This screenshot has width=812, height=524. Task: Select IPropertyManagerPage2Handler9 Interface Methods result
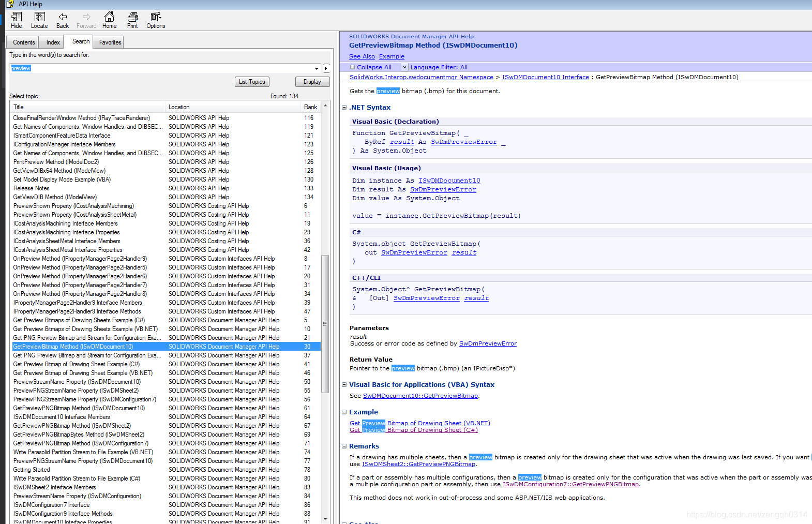[166, 311]
